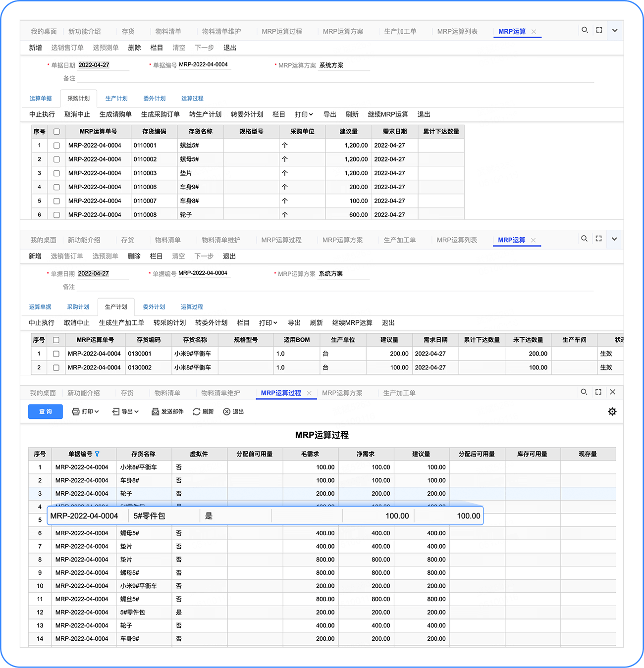The width and height of the screenshot is (644, 668).
Task: Open the 打印 dropdown in 采购计划 toolbar
Action: pyautogui.click(x=304, y=114)
